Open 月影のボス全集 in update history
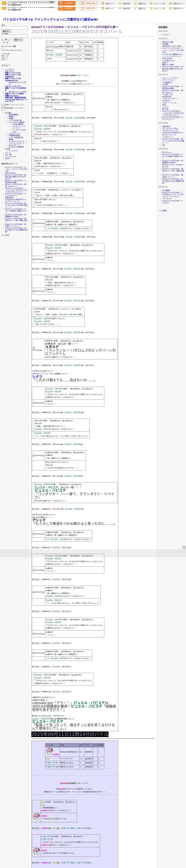 pyautogui.click(x=167, y=42)
